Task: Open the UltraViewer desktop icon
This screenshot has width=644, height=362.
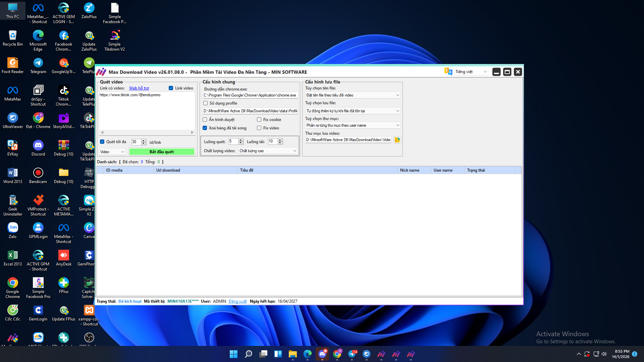Action: [x=13, y=121]
